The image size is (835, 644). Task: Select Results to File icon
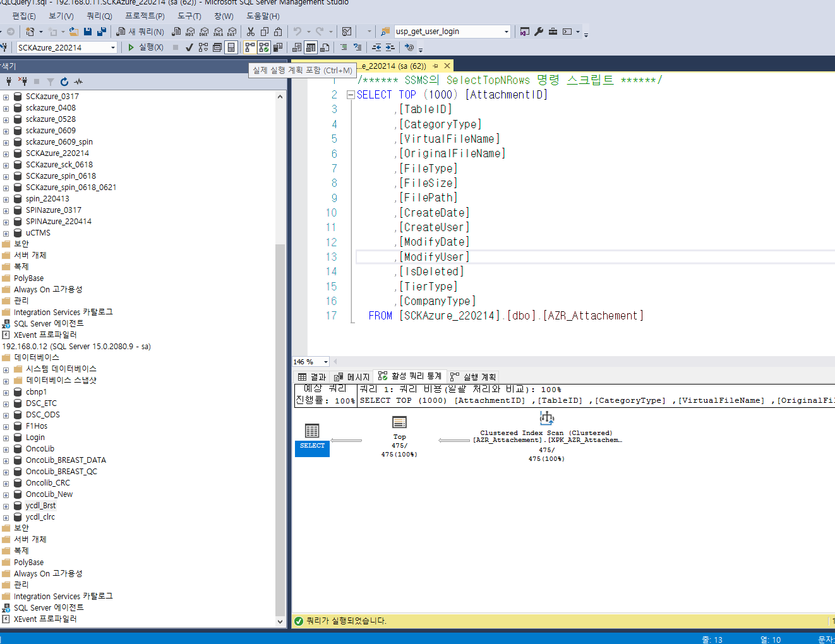coord(325,47)
